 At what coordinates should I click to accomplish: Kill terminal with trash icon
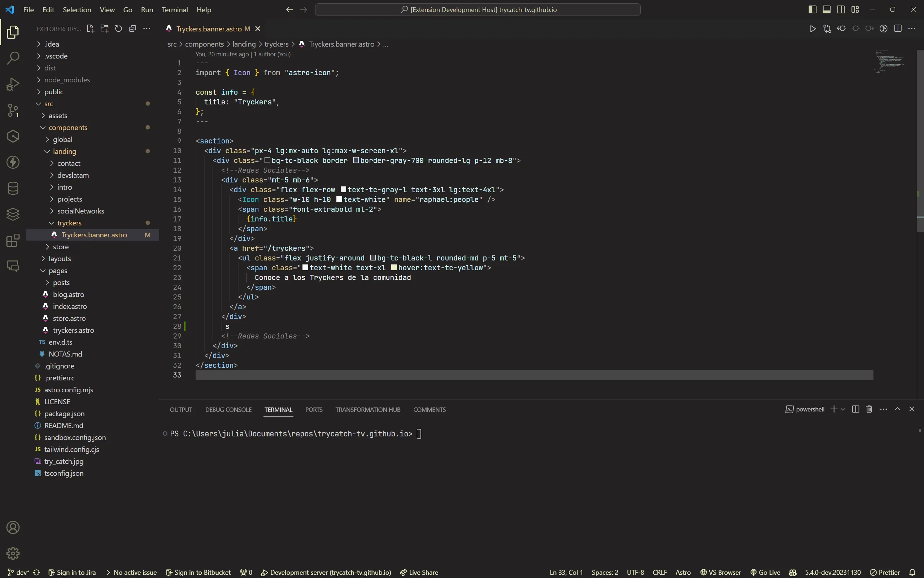[869, 409]
